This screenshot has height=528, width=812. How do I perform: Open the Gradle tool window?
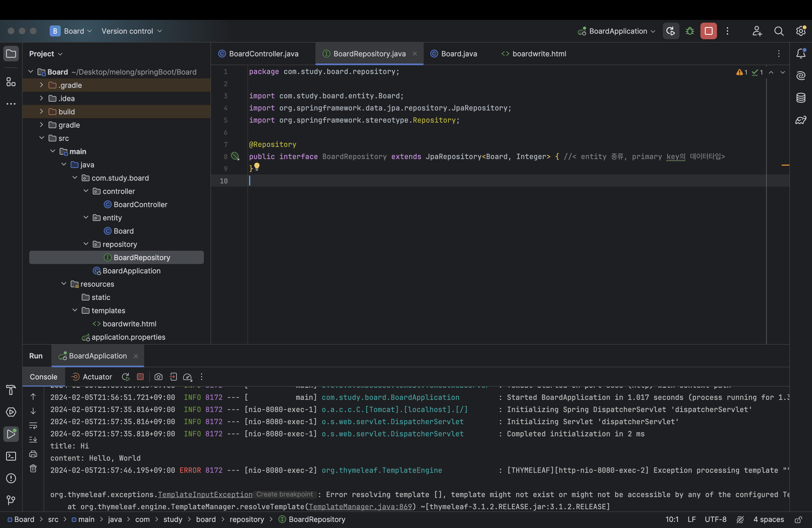click(800, 120)
